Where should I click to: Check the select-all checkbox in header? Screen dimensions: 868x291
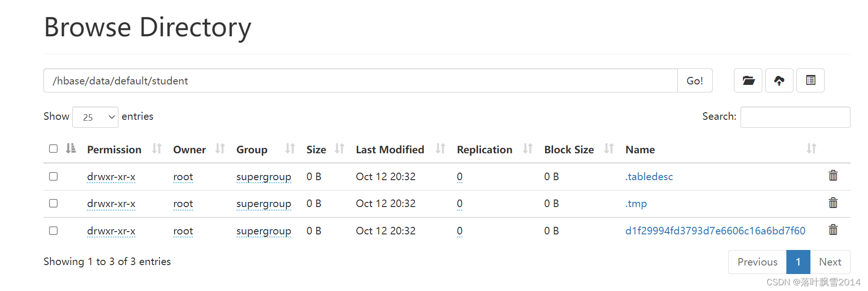pos(53,149)
